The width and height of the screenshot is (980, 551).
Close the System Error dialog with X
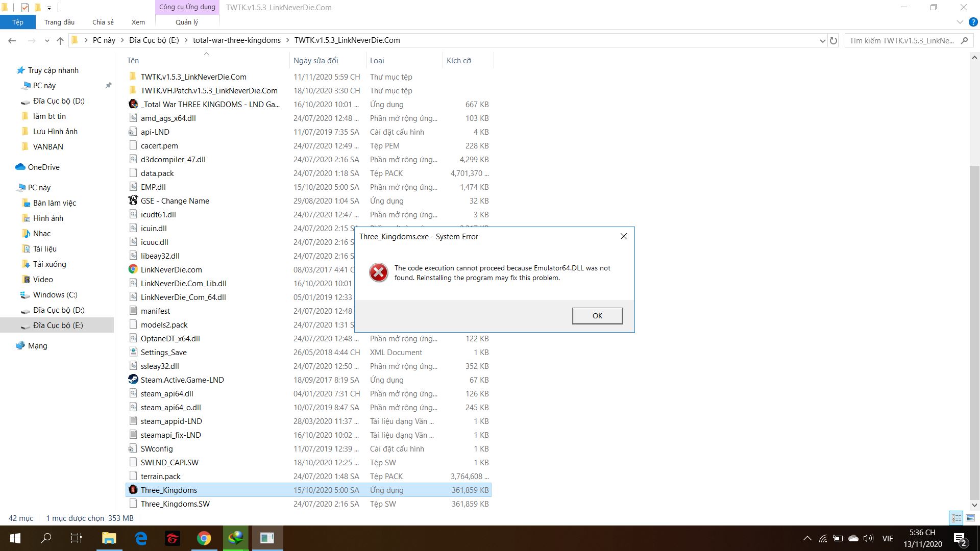(x=623, y=236)
